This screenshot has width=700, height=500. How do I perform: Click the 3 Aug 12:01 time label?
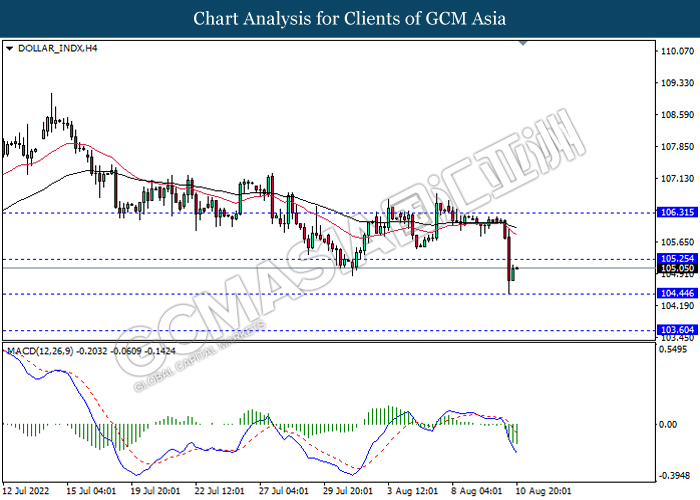(x=412, y=491)
